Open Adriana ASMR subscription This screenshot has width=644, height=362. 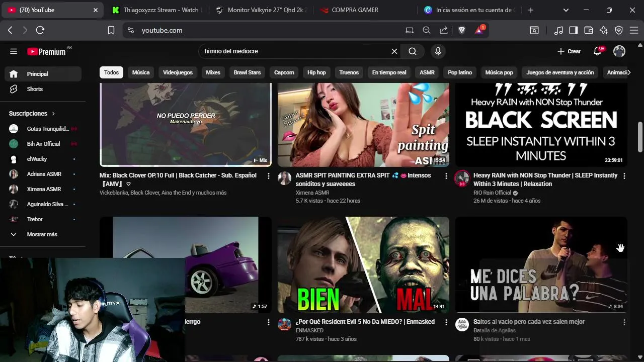pyautogui.click(x=43, y=174)
